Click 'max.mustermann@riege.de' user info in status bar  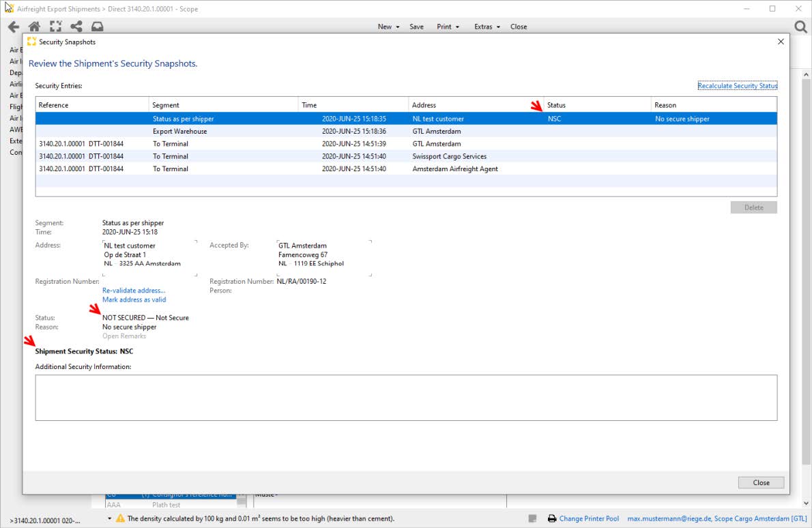(x=716, y=518)
